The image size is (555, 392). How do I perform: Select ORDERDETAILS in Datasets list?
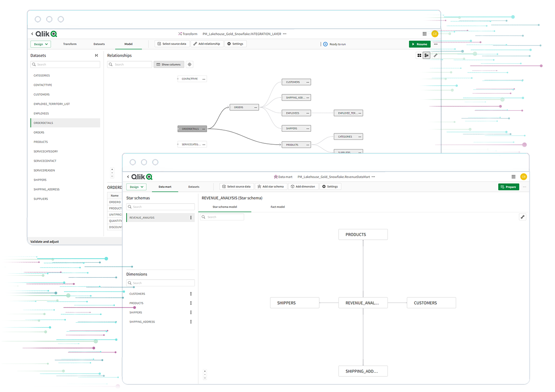pos(65,123)
